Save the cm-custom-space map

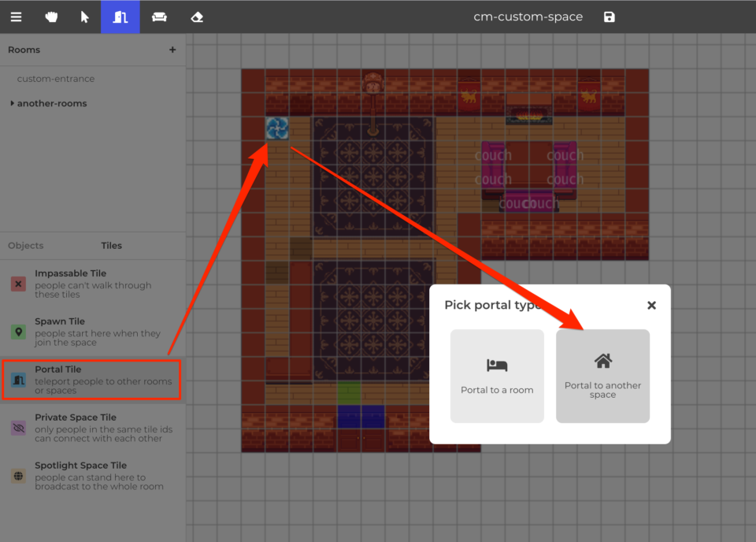pyautogui.click(x=609, y=16)
